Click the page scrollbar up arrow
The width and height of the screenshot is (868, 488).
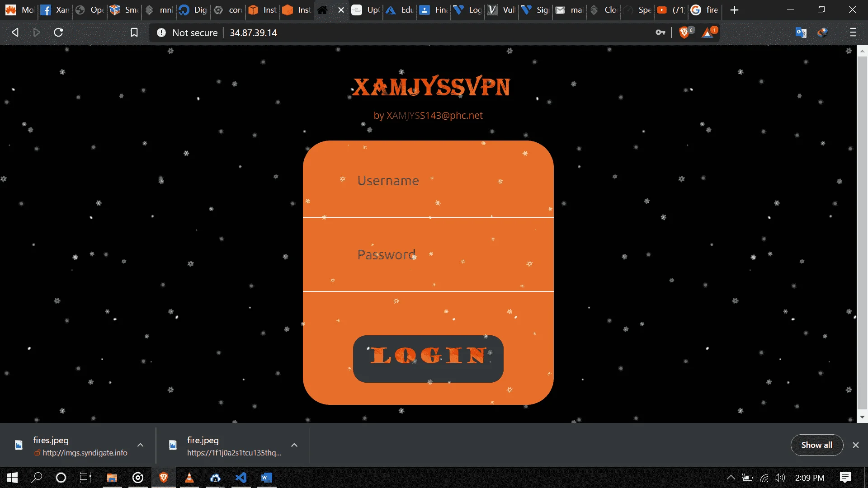(x=862, y=51)
